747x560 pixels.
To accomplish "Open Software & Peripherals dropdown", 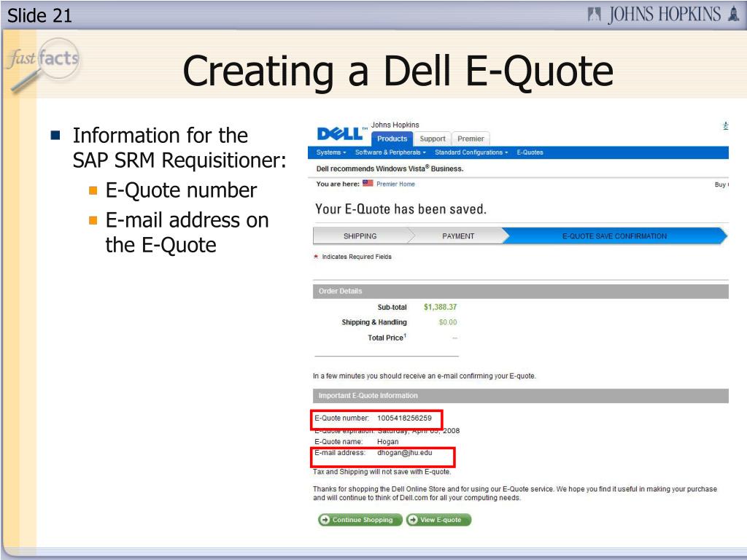I will (391, 152).
